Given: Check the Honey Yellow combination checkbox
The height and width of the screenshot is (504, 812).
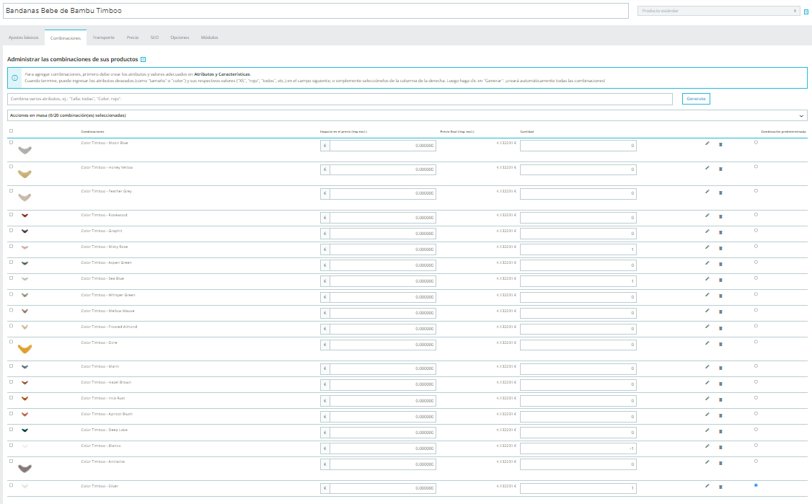Looking at the screenshot, I should tap(12, 167).
